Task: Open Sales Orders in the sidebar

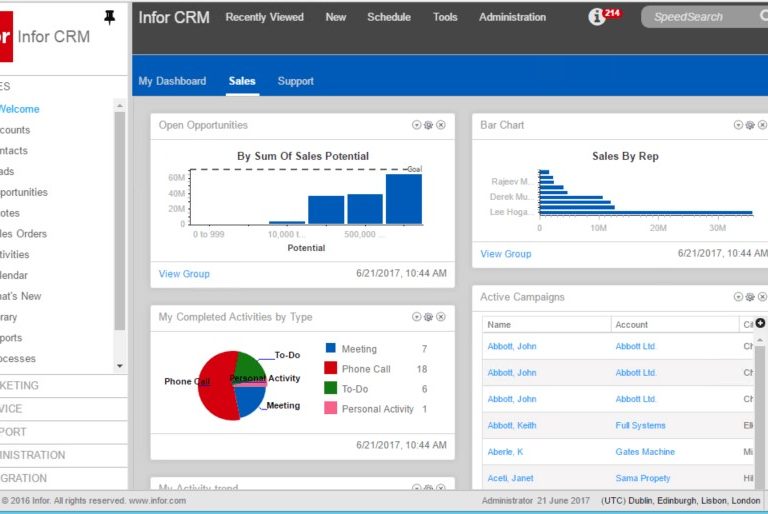Action: click(x=24, y=234)
